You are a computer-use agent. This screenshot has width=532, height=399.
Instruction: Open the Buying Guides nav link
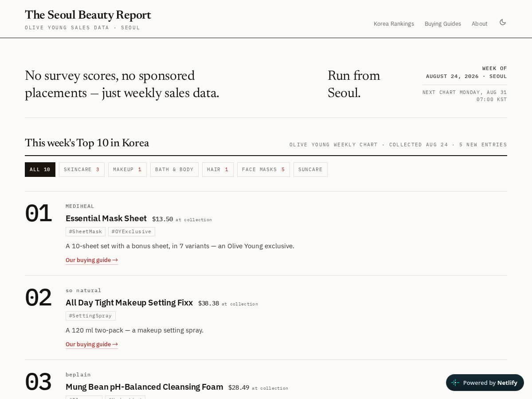point(443,24)
